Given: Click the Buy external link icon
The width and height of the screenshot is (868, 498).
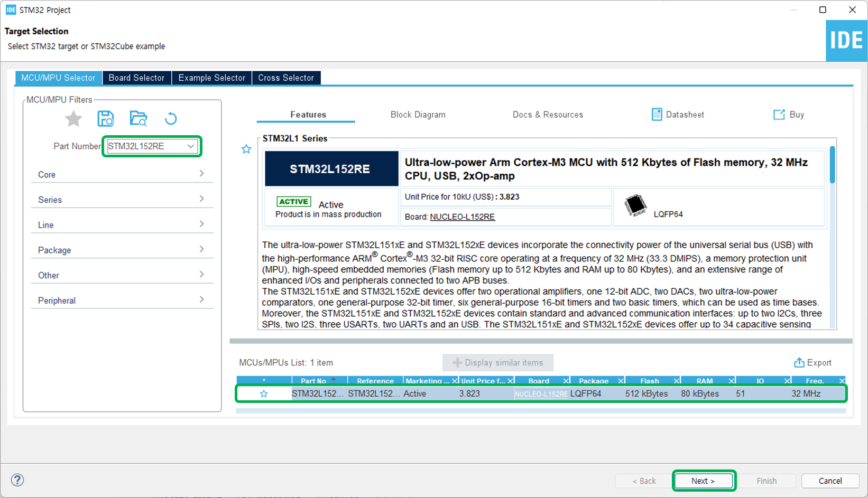Looking at the screenshot, I should (779, 115).
